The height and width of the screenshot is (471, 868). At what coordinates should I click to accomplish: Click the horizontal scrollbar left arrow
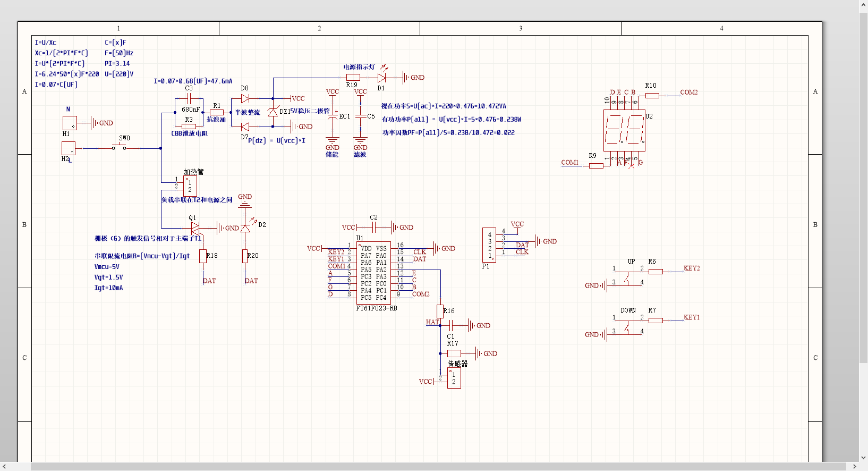(x=4, y=467)
